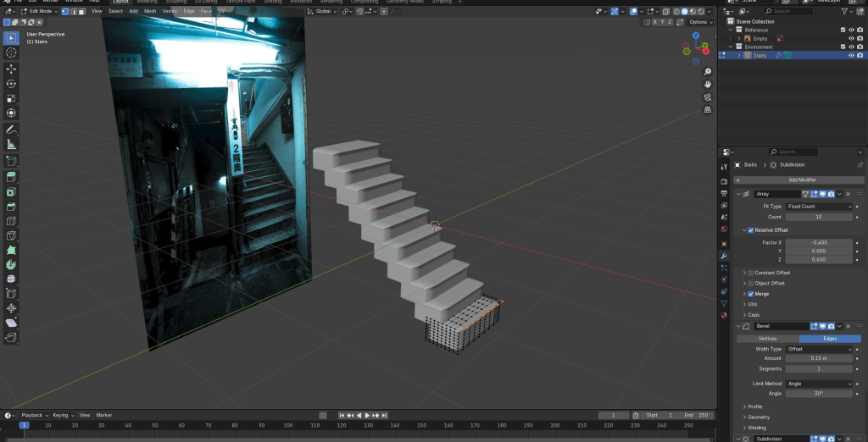Open the Fit Type dropdown
The width and height of the screenshot is (868, 442).
pos(819,207)
